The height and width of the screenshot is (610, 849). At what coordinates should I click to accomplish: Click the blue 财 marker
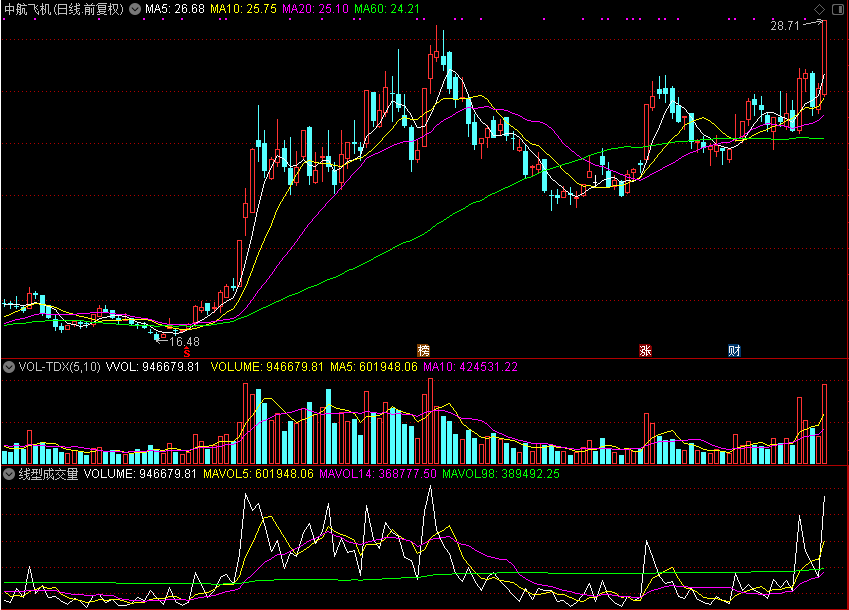tap(734, 350)
